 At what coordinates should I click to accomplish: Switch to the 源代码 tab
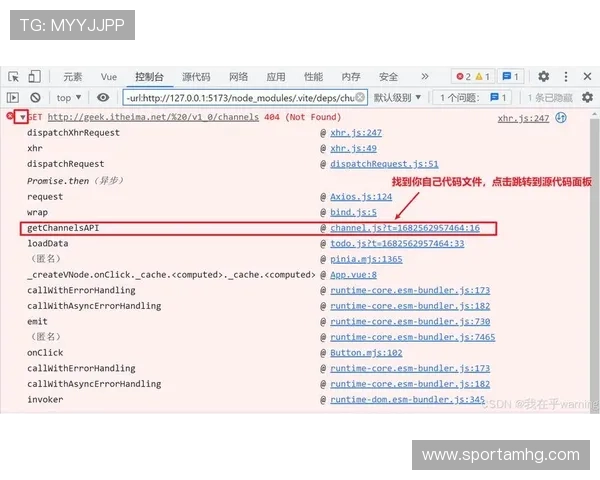(196, 76)
